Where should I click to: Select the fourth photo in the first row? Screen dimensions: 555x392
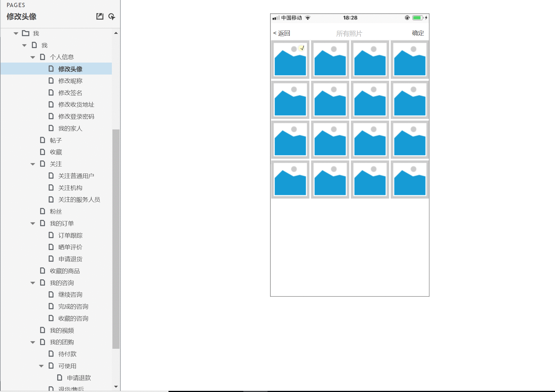point(410,59)
